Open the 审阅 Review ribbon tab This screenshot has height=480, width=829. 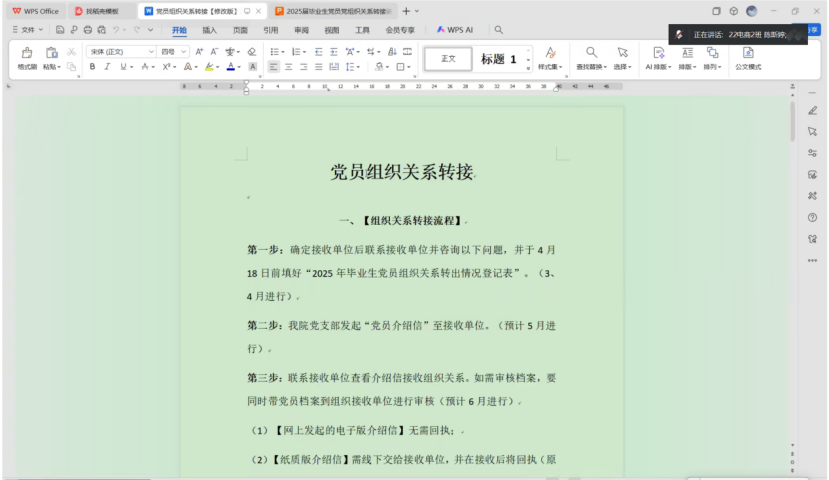(301, 30)
